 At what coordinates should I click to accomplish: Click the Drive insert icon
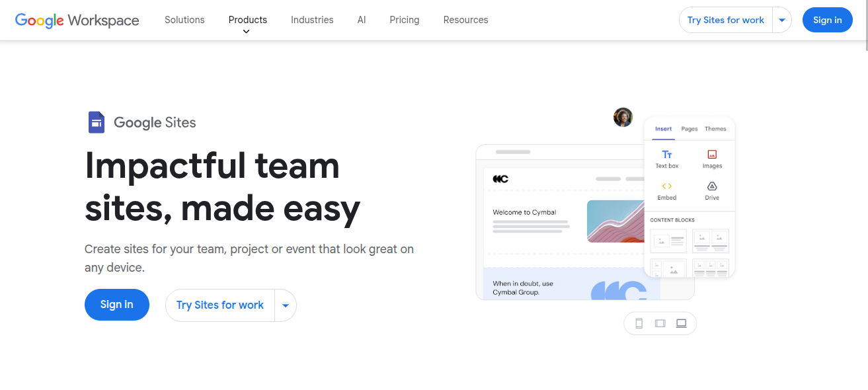tap(712, 186)
